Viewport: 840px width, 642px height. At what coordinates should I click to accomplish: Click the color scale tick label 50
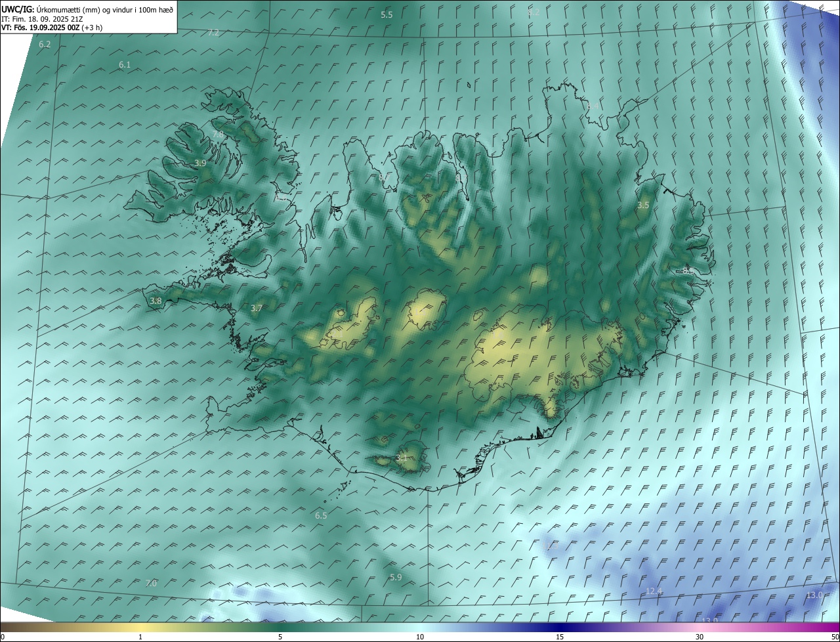click(x=835, y=637)
